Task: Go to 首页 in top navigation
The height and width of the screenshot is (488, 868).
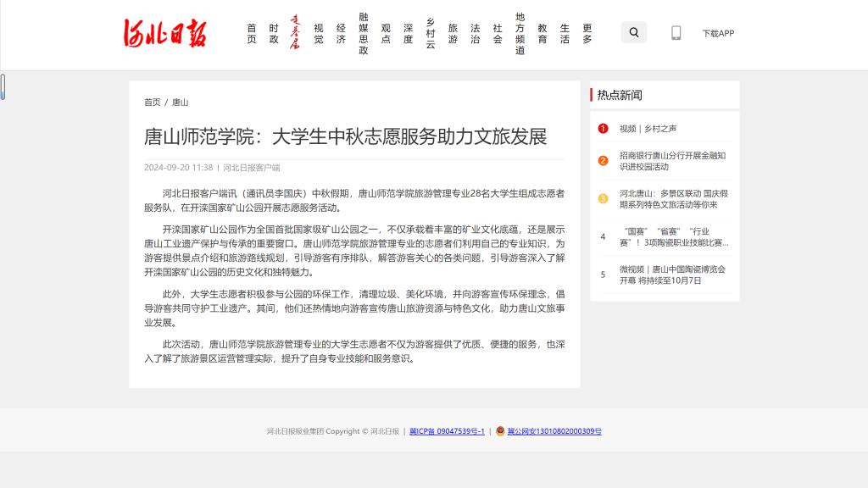Action: (252, 33)
